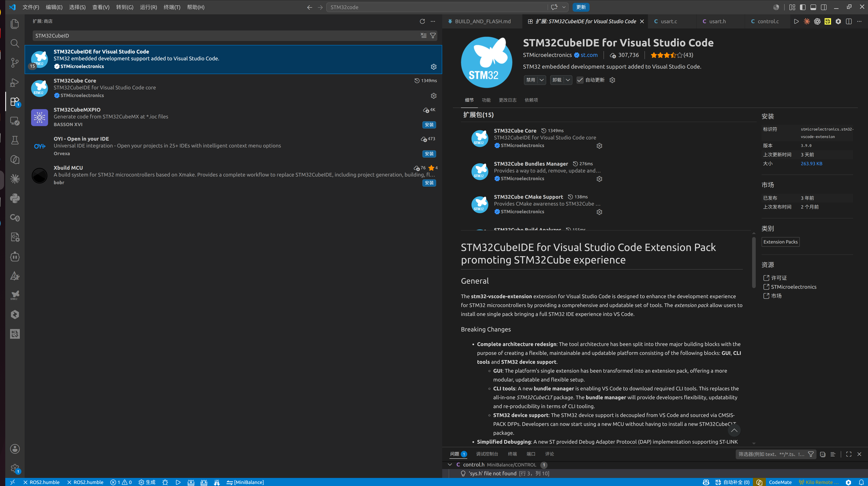Expand the 禁用 disable dropdown arrow
The image size is (868, 486).
[542, 80]
